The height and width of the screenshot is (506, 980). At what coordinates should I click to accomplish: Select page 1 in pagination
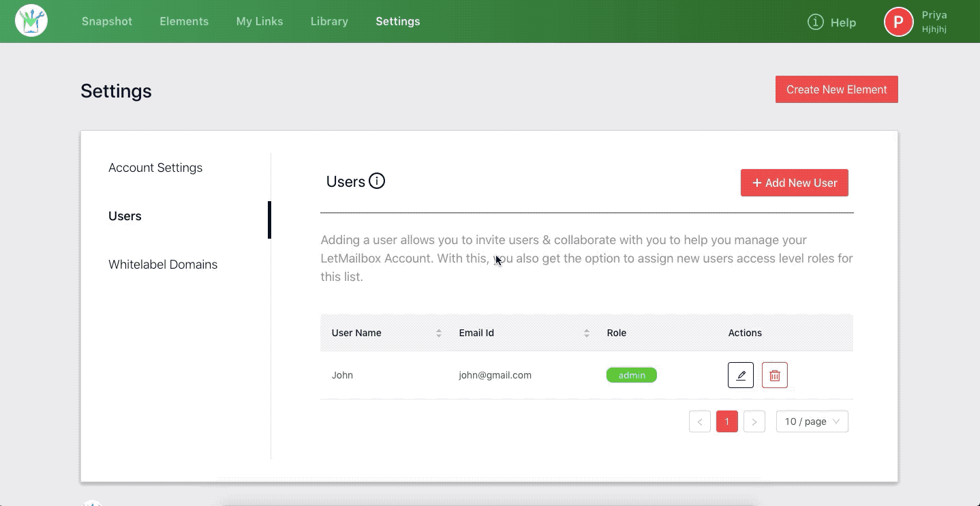pos(727,421)
